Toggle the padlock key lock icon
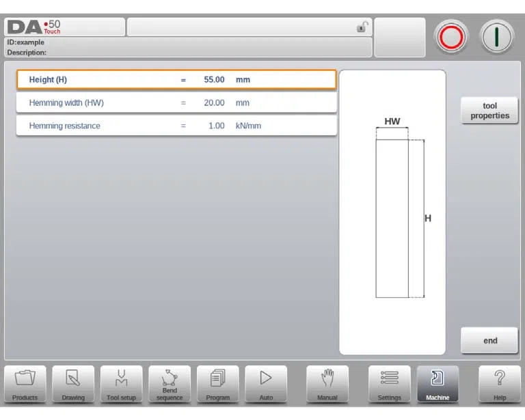 (362, 27)
